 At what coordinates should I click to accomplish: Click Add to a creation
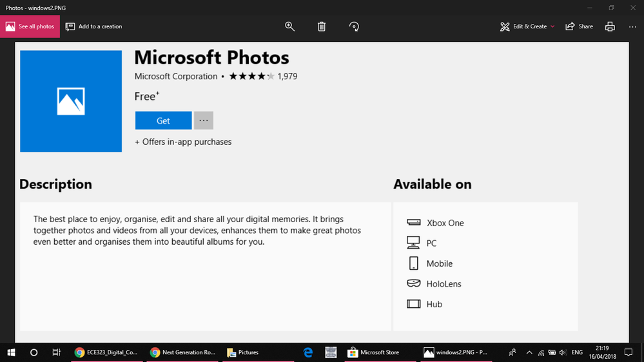(x=94, y=26)
